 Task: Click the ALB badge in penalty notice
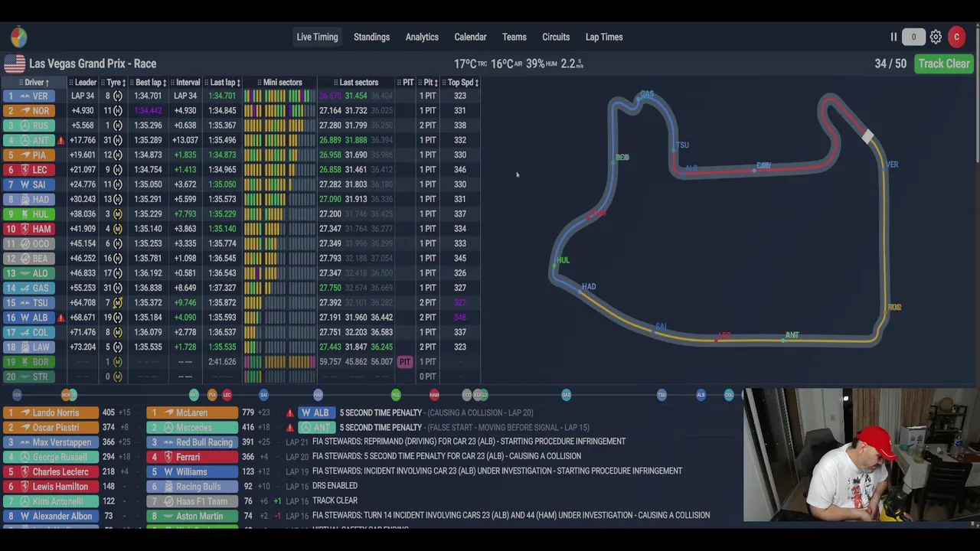tap(316, 412)
